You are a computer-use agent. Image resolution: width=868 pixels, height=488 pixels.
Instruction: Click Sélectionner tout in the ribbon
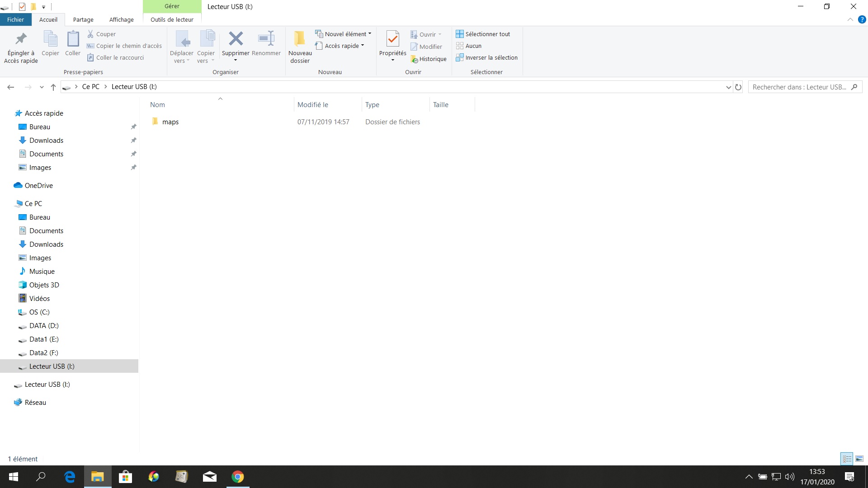pyautogui.click(x=483, y=34)
